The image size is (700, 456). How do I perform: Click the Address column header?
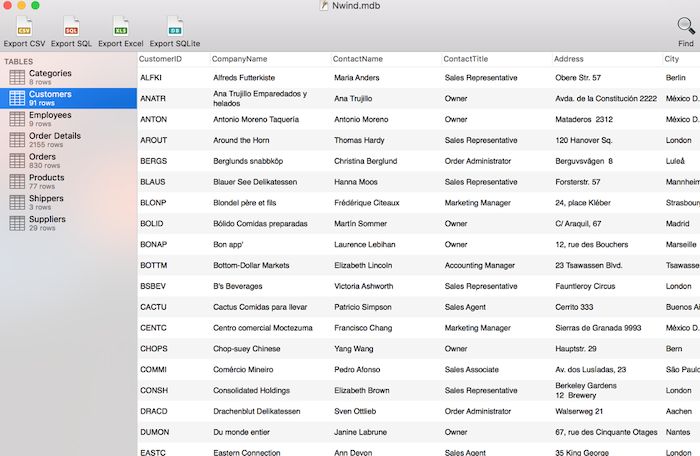point(571,59)
